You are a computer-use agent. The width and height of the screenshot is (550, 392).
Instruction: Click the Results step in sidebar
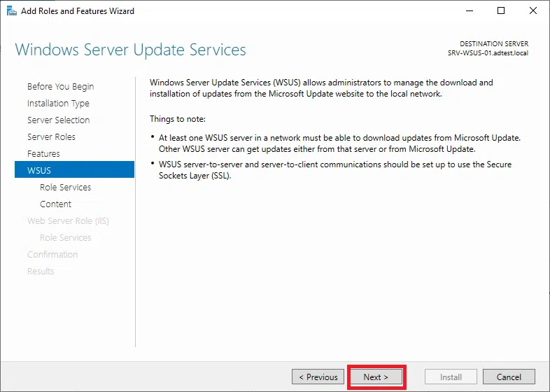[x=41, y=272]
